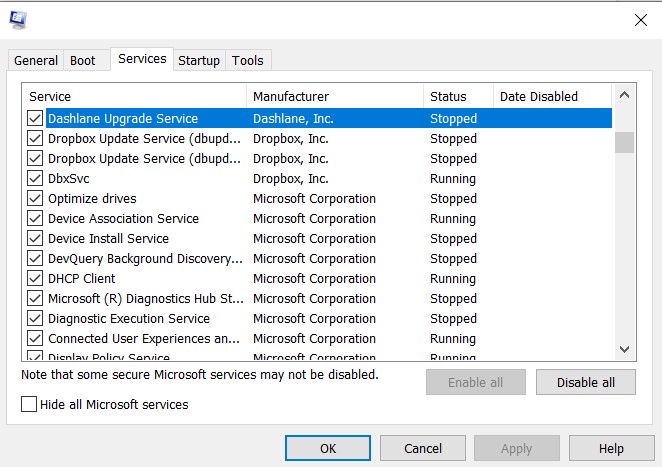Click the scroll down arrow
Image resolution: width=662 pixels, height=467 pixels.
coord(624,349)
